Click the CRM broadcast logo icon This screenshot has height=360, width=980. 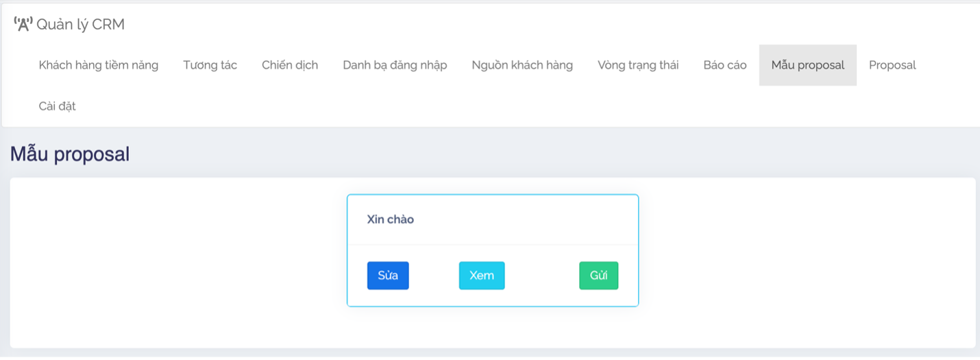[x=23, y=25]
